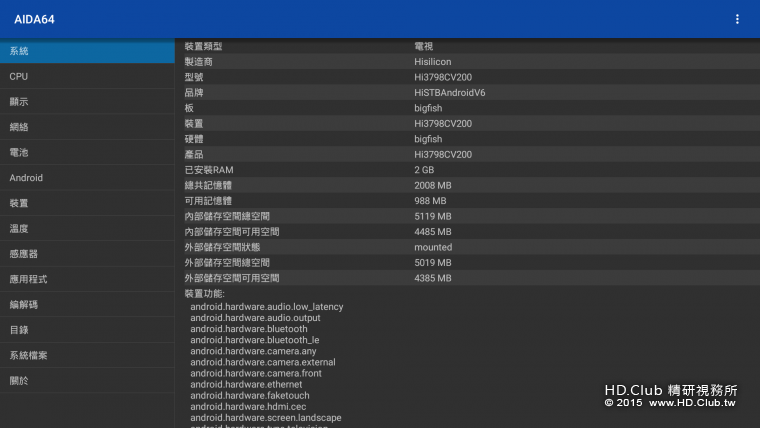Click the 外部儲存空間總空間 value 5019 MB
Viewport: 760px width, 428px height.
point(432,263)
